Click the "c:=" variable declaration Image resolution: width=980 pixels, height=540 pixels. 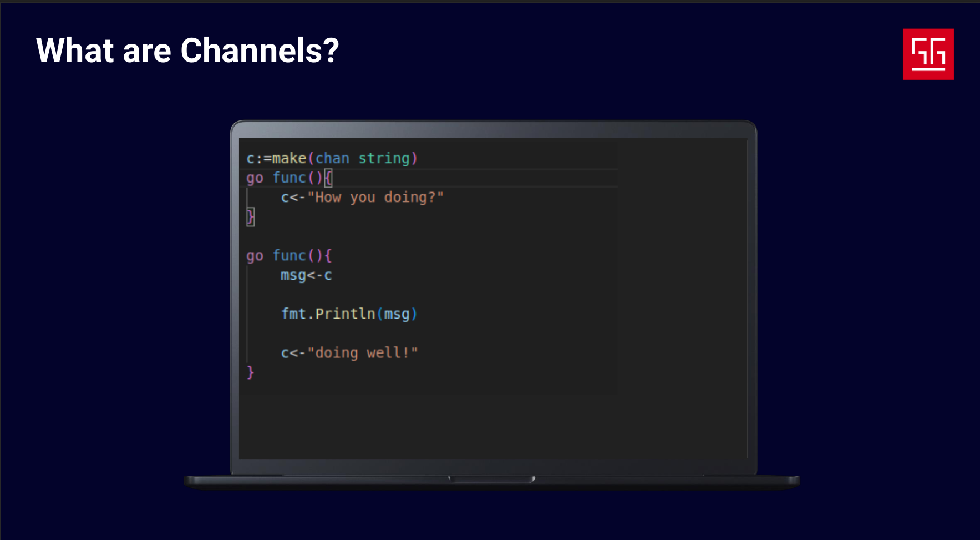[259, 159]
